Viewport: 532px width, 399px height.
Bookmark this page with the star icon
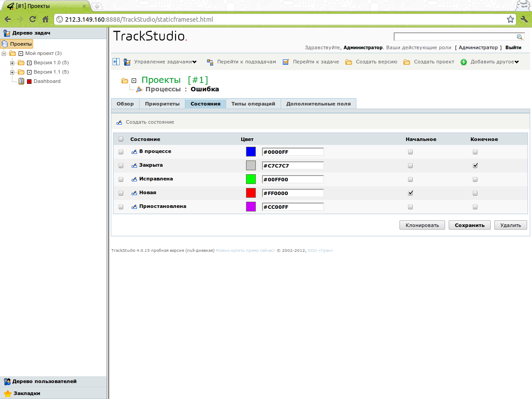pyautogui.click(x=511, y=20)
